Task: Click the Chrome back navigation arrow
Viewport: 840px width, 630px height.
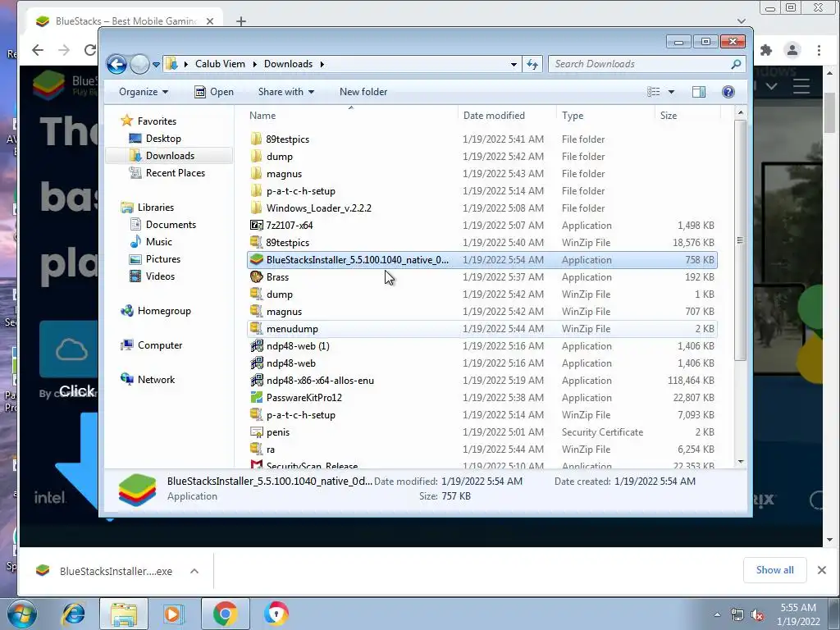Action: [38, 50]
